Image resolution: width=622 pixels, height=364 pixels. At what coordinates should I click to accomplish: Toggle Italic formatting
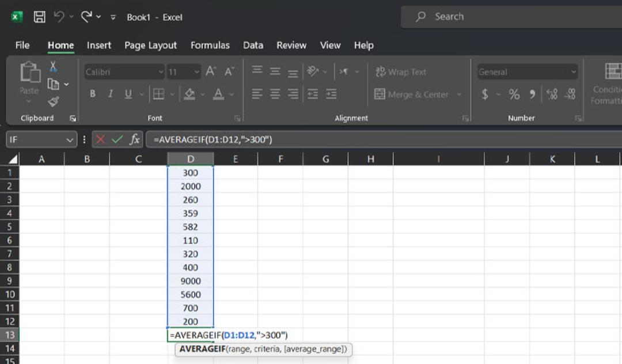click(x=110, y=94)
